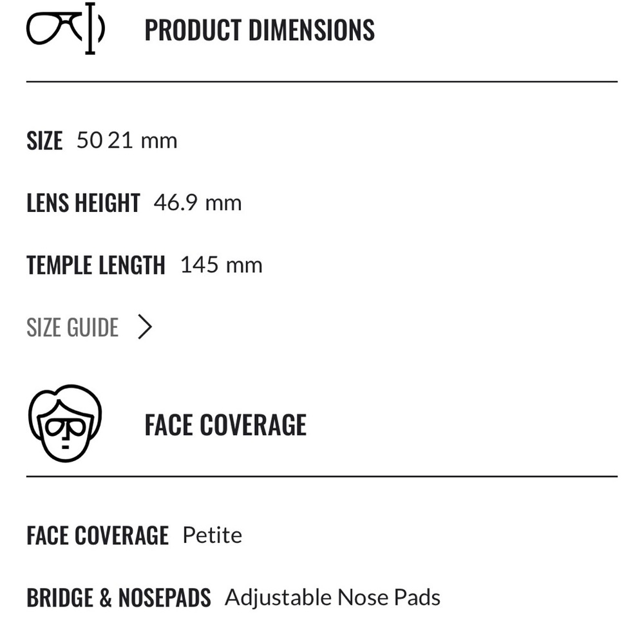Click the Lens Height label
Image resolution: width=644 pixels, height=644 pixels.
click(82, 203)
